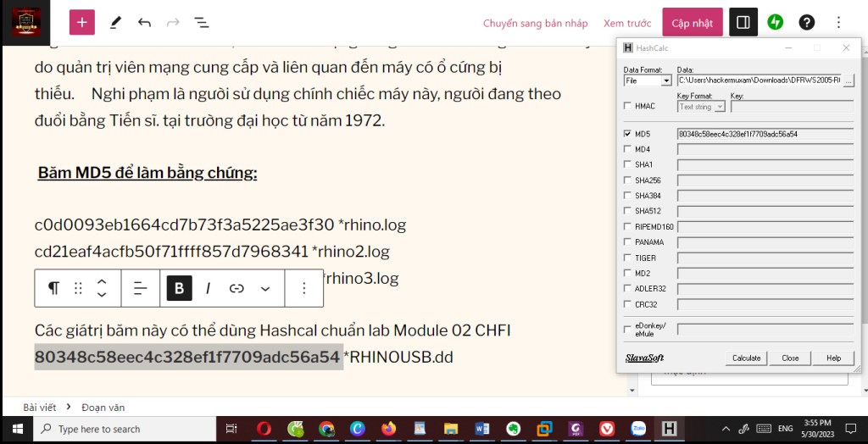Open the editor options three-dot menu
868x444 pixels.
click(x=838, y=23)
